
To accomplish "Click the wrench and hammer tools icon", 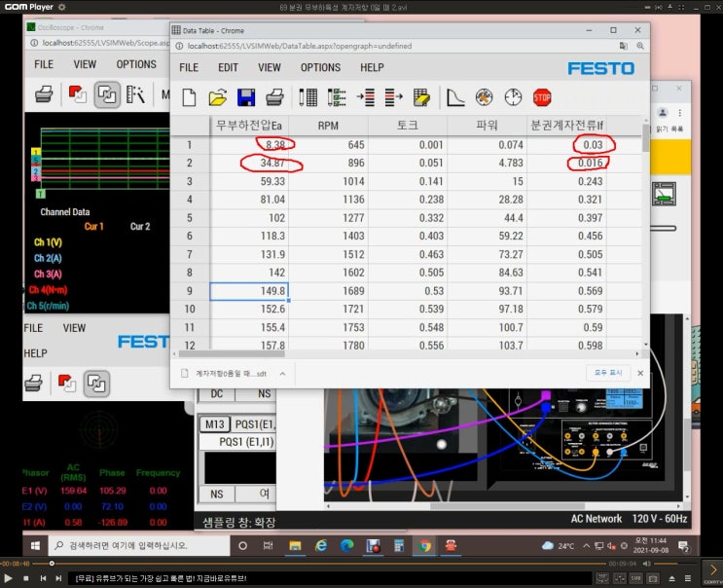I will (485, 97).
